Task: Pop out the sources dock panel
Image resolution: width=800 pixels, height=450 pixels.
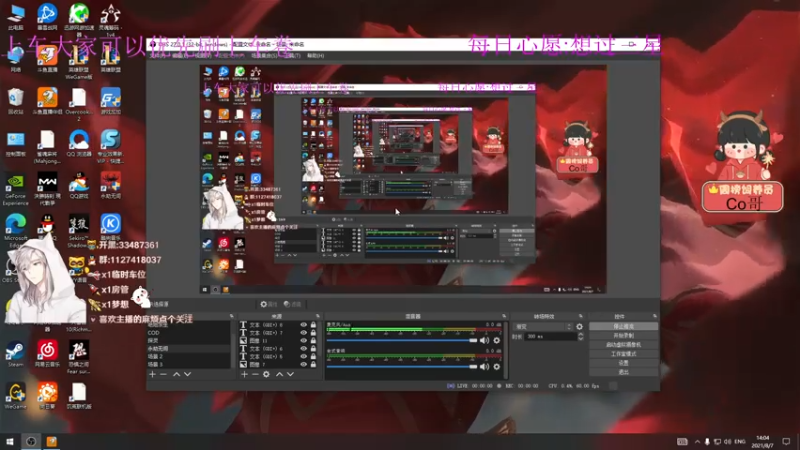Action: tap(318, 316)
